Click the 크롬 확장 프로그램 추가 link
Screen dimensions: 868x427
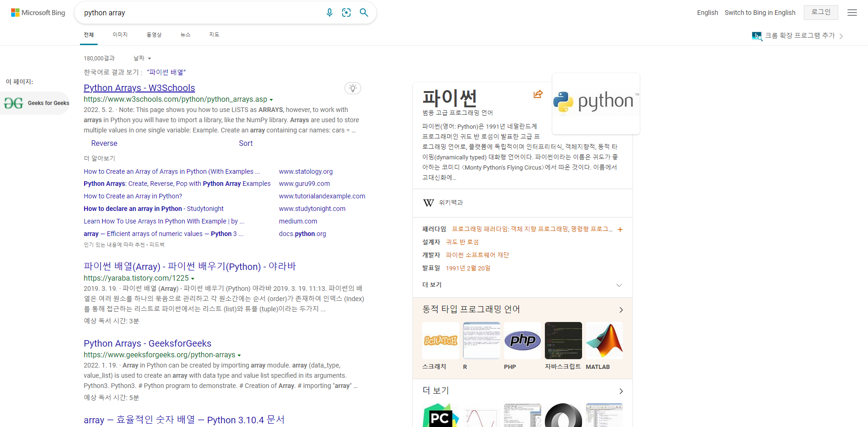tap(800, 36)
